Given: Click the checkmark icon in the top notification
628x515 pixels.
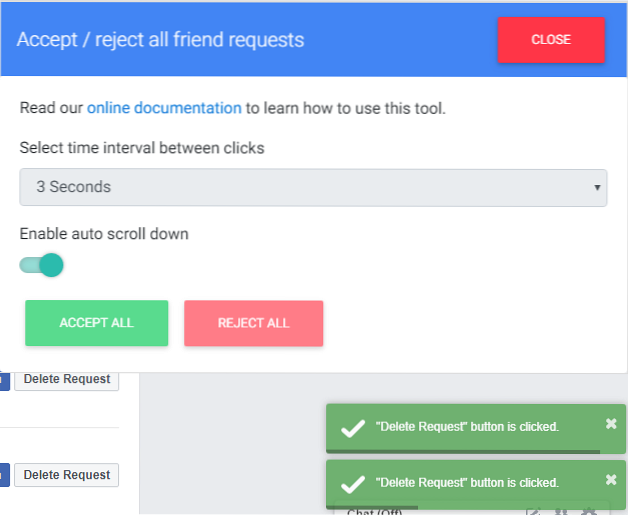Looking at the screenshot, I should 352,428.
